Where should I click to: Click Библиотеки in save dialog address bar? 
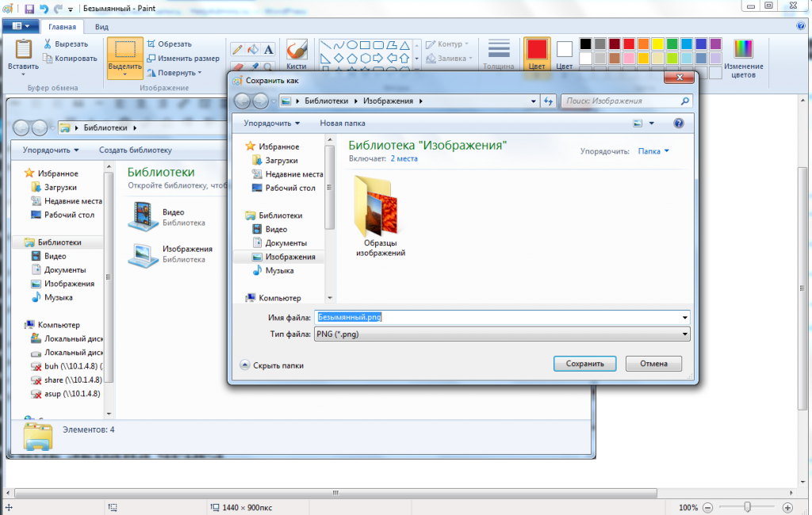(326, 101)
